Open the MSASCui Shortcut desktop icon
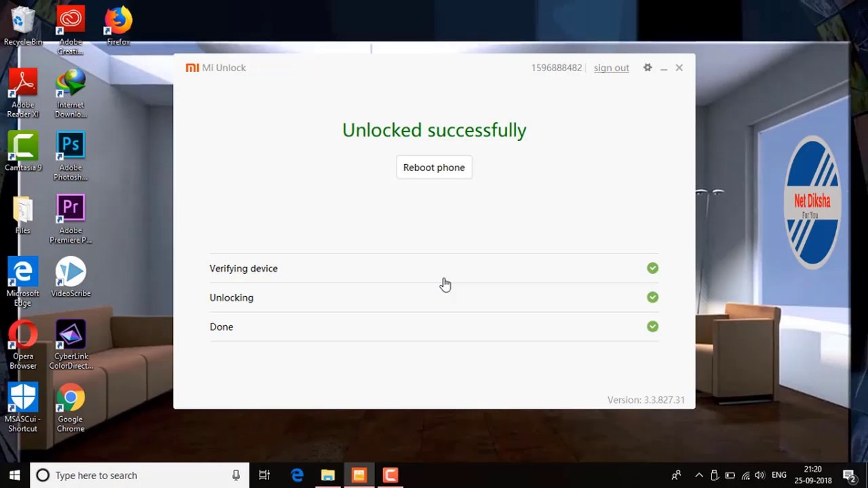 (x=23, y=409)
